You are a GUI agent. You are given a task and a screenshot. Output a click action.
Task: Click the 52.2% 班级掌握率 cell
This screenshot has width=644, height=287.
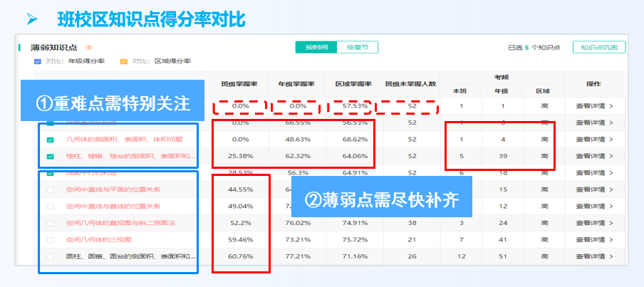[x=240, y=224]
